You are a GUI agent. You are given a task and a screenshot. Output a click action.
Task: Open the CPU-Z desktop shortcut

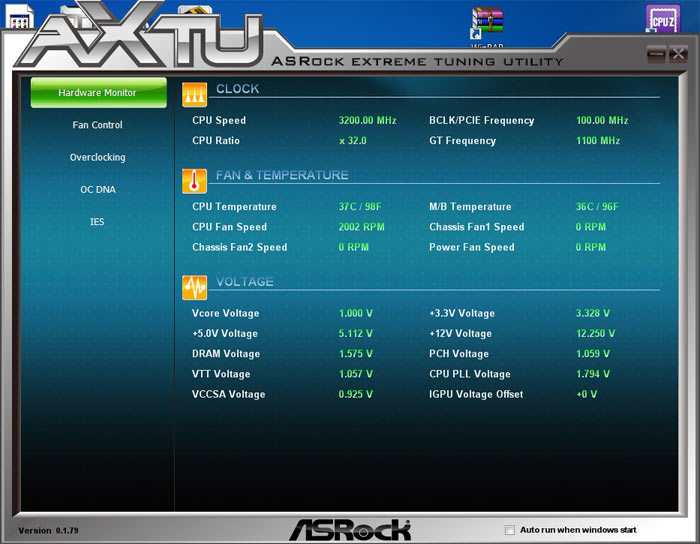(662, 20)
